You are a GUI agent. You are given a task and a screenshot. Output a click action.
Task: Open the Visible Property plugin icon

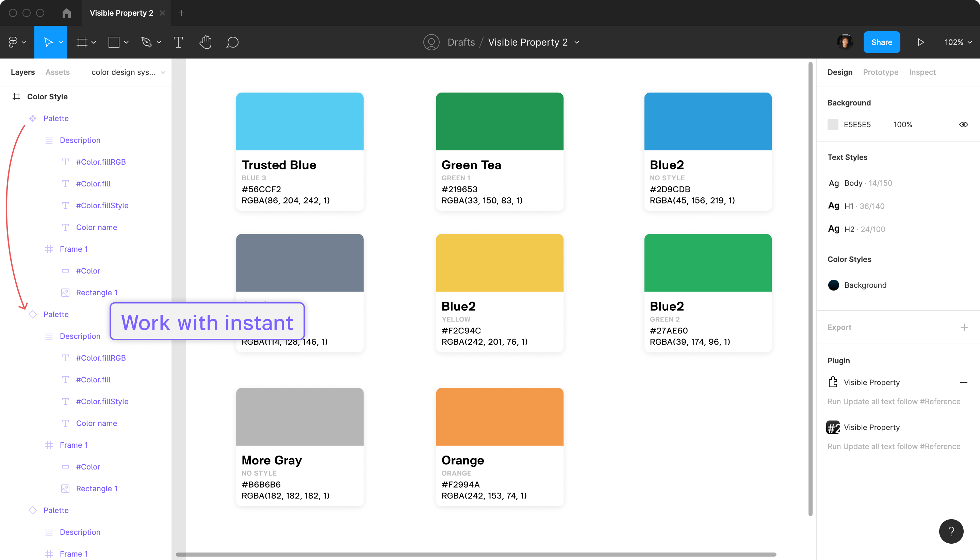click(x=833, y=381)
